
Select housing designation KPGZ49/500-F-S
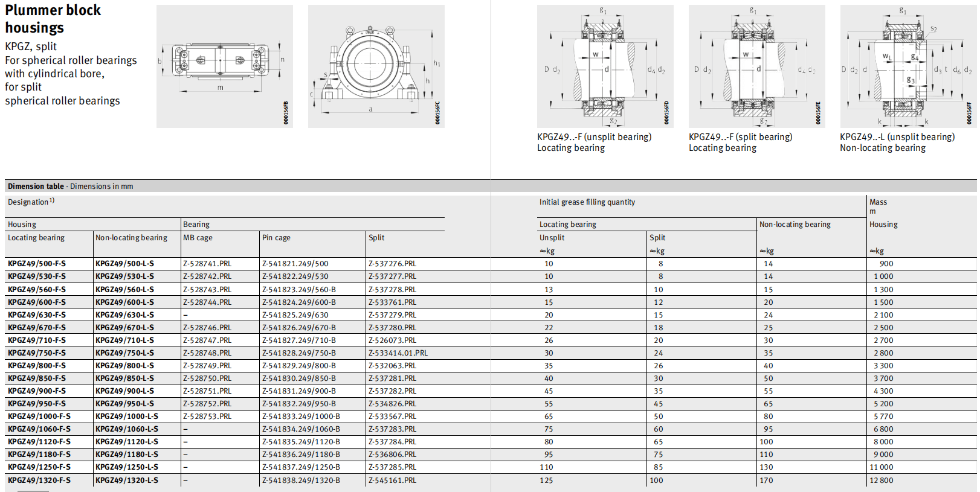[x=37, y=264]
